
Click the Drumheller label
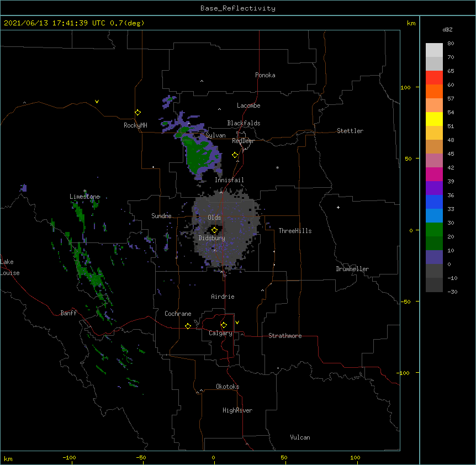coord(352,269)
